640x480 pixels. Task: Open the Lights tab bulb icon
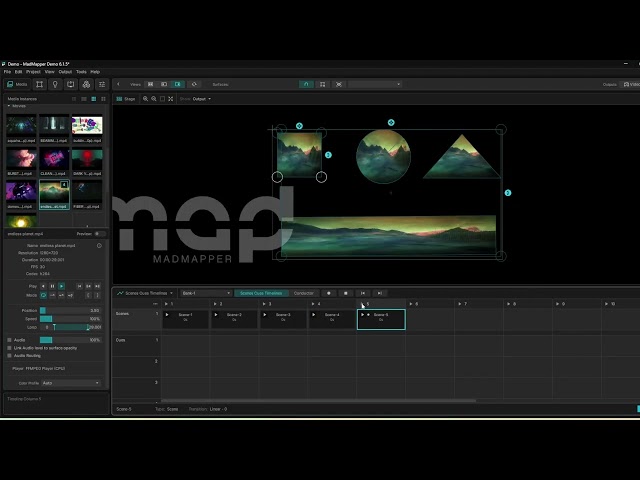click(x=55, y=84)
